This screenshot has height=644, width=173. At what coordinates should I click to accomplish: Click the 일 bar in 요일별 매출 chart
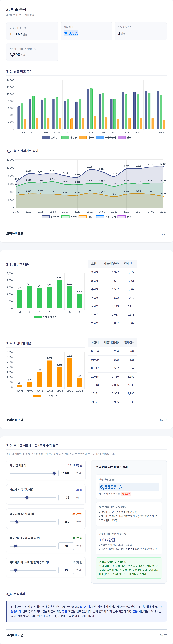point(80,301)
